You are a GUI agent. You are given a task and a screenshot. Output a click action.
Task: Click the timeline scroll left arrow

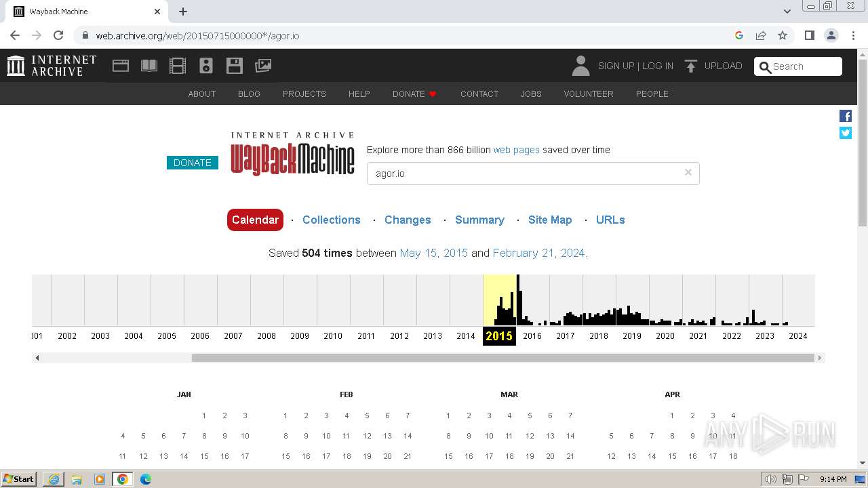[37, 358]
